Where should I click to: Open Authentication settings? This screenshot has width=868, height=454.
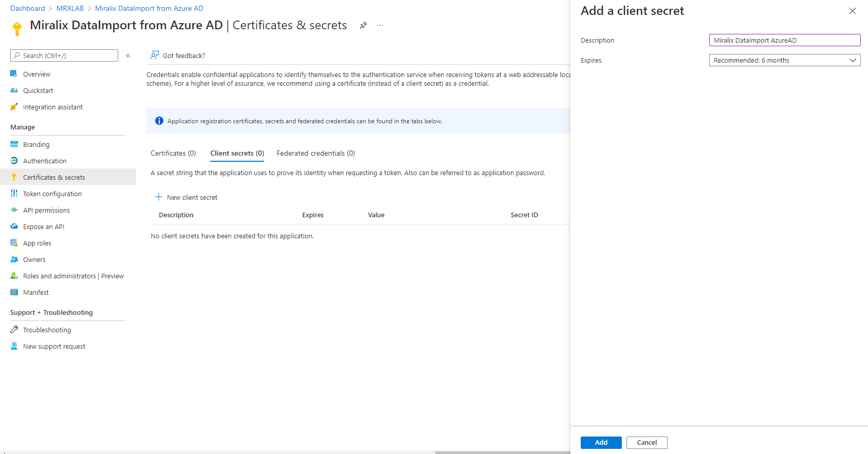[x=45, y=161]
